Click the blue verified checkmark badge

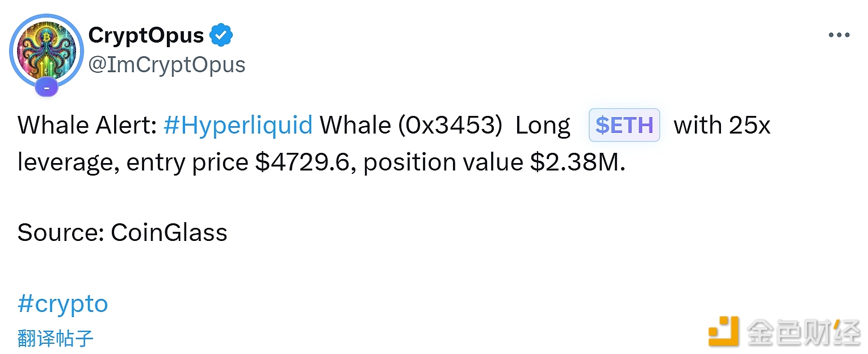click(x=221, y=36)
